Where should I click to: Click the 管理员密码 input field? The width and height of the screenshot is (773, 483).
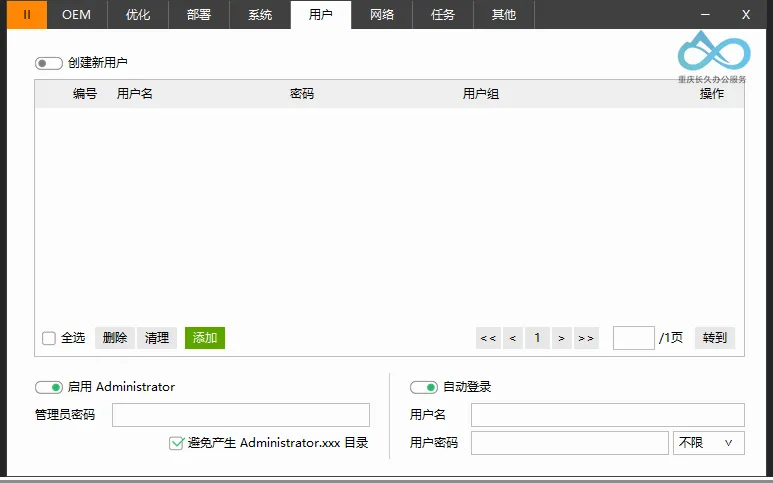pyautogui.click(x=241, y=415)
